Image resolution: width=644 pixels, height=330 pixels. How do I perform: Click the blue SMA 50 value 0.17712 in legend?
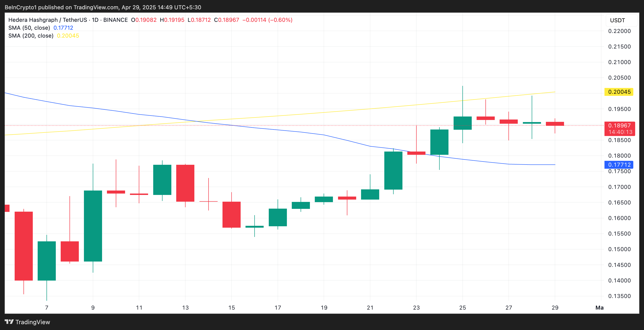pyautogui.click(x=63, y=28)
